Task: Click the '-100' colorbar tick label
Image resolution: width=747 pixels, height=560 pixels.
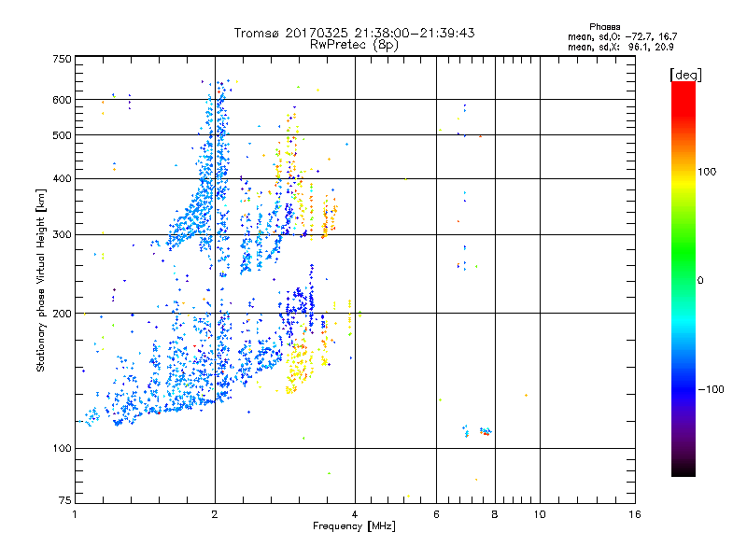Action: click(x=711, y=389)
